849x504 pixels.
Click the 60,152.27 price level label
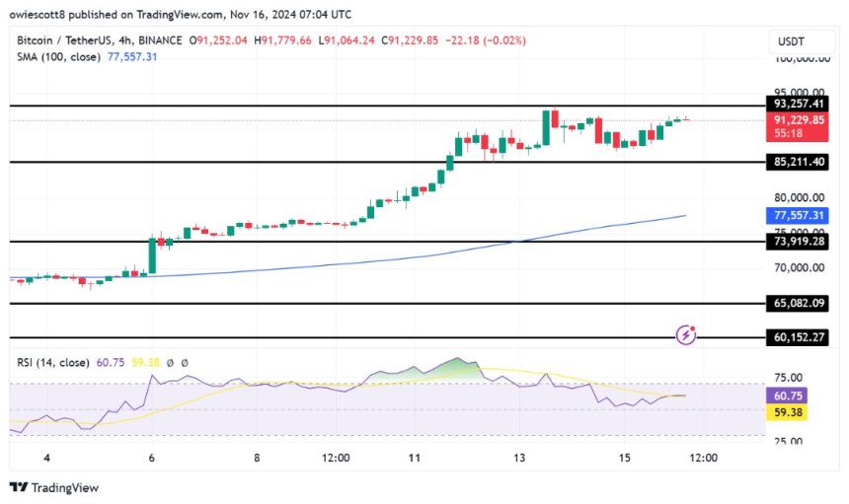click(x=800, y=337)
